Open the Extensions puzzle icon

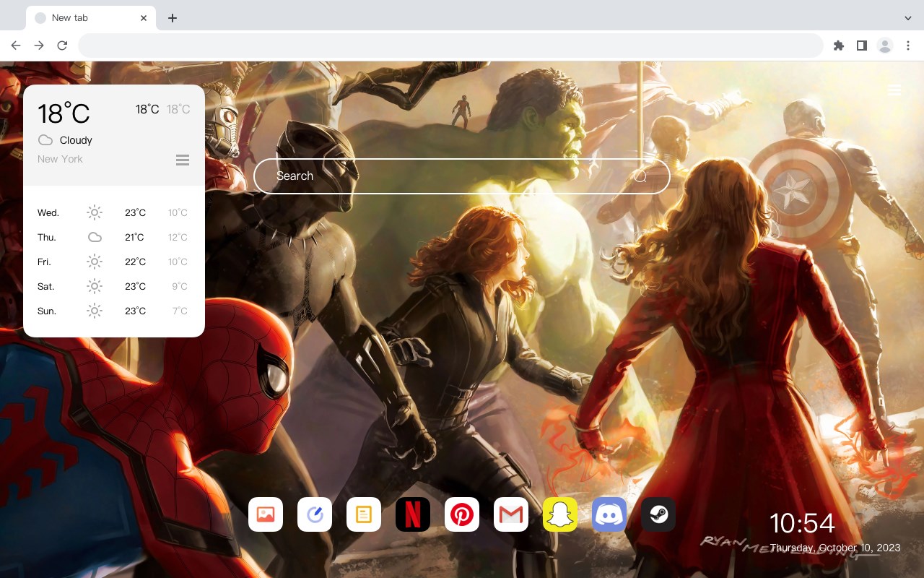point(838,46)
